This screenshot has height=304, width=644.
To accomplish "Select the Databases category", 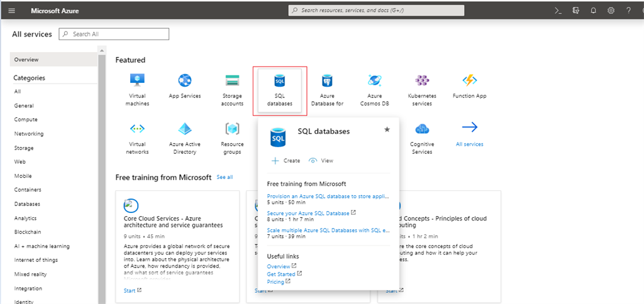I will pyautogui.click(x=27, y=204).
